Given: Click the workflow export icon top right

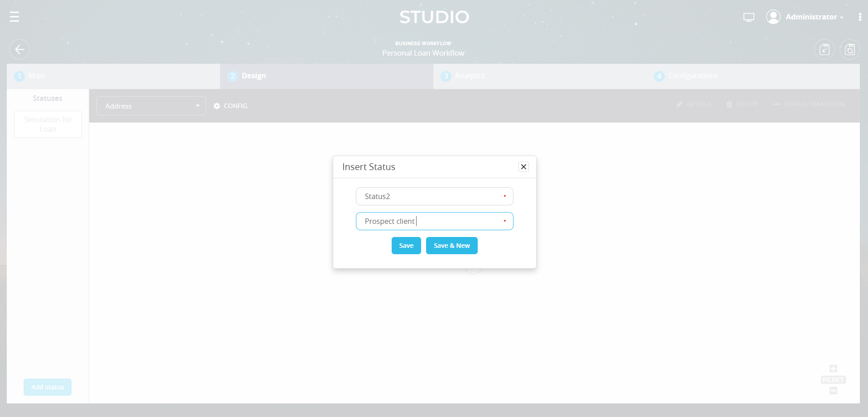Looking at the screenshot, I should click(824, 49).
